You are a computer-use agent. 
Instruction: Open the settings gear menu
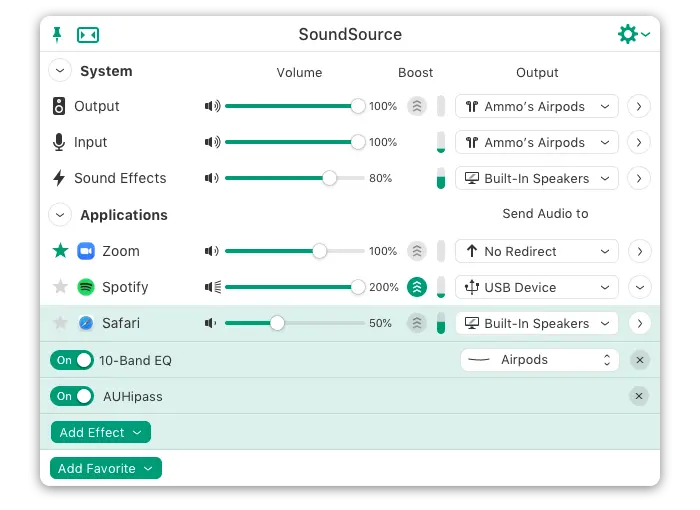pos(633,34)
